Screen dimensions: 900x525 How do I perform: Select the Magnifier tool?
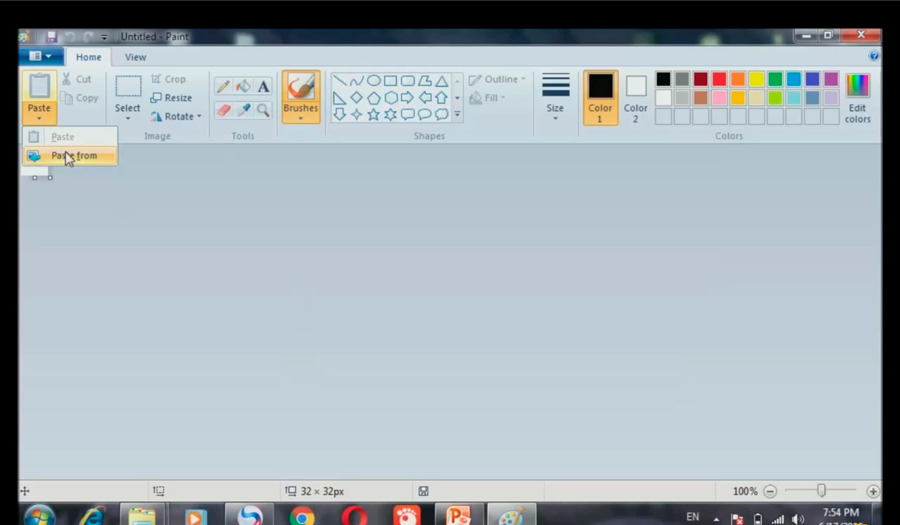pos(263,110)
